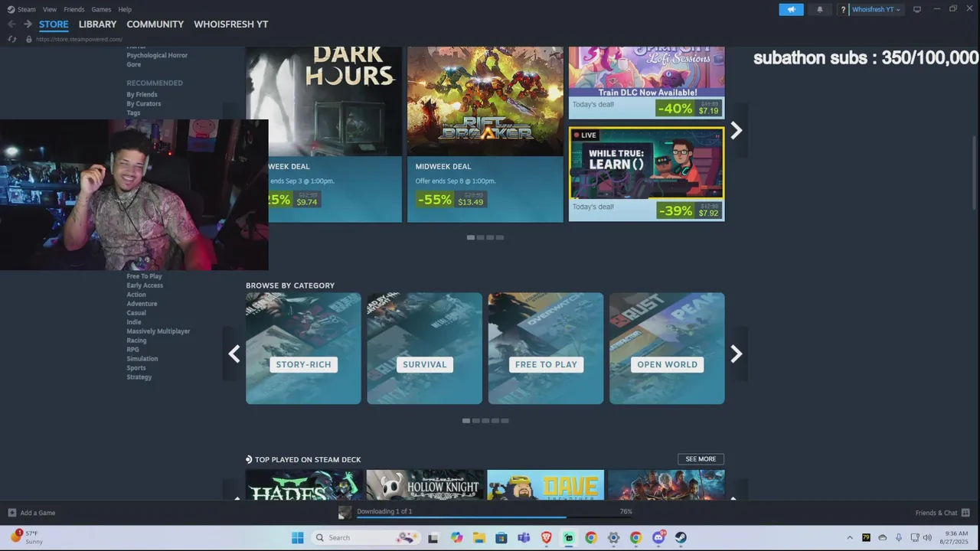The width and height of the screenshot is (980, 551).
Task: Click the taskbar Search box
Action: point(364,538)
